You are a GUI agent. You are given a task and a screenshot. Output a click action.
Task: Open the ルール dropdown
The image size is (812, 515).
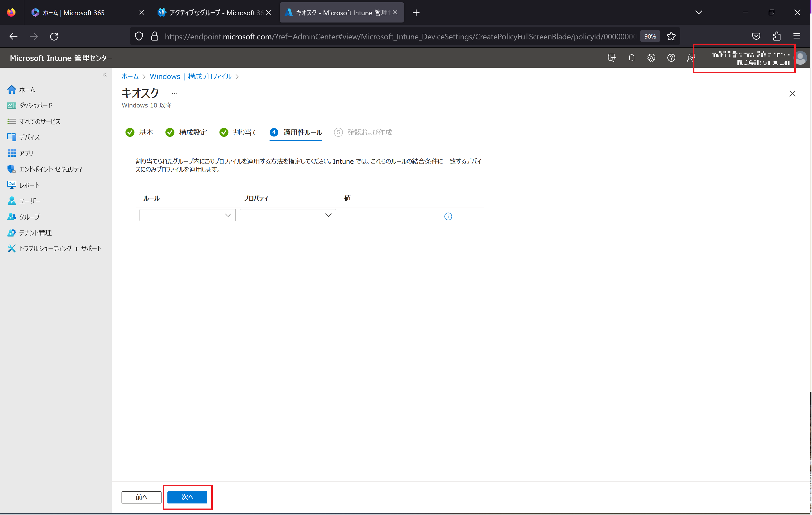(187, 215)
